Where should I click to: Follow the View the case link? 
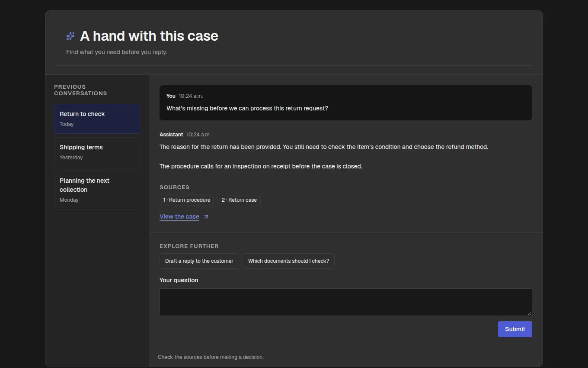click(x=179, y=216)
